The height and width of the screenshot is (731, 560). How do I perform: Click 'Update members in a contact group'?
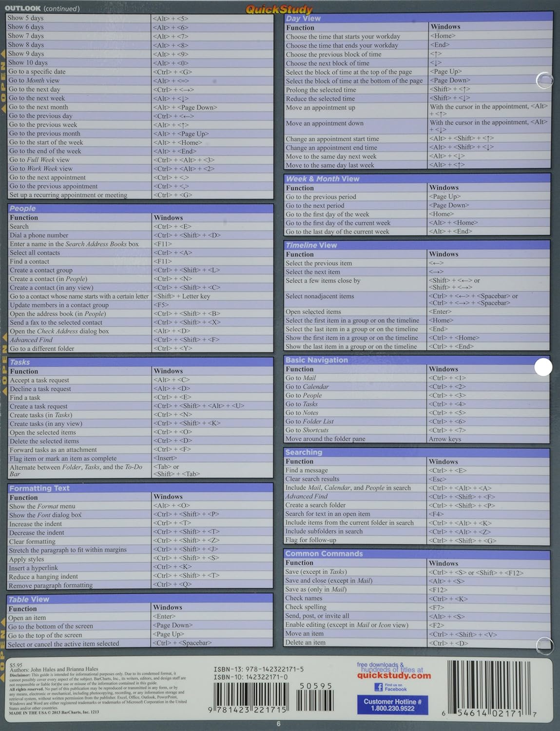pyautogui.click(x=59, y=305)
